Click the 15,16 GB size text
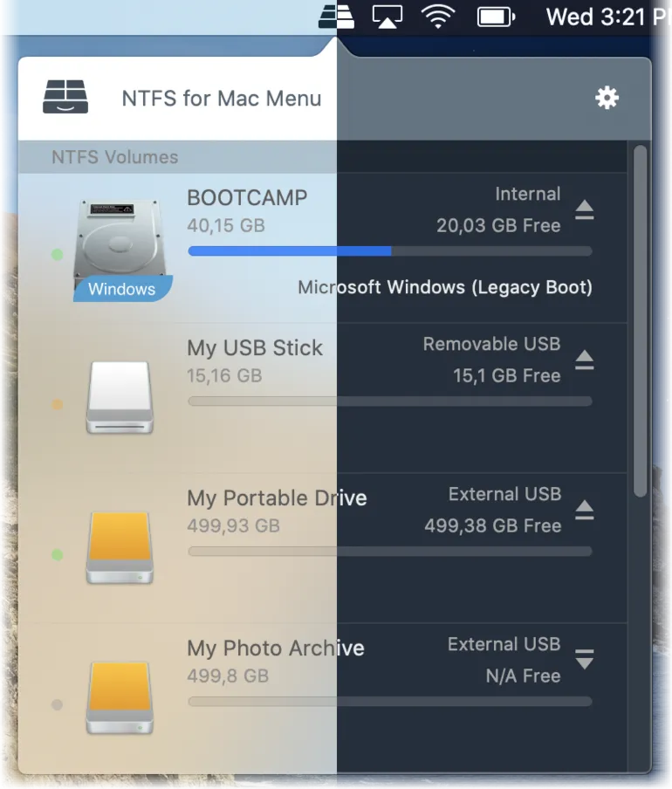 pos(224,375)
